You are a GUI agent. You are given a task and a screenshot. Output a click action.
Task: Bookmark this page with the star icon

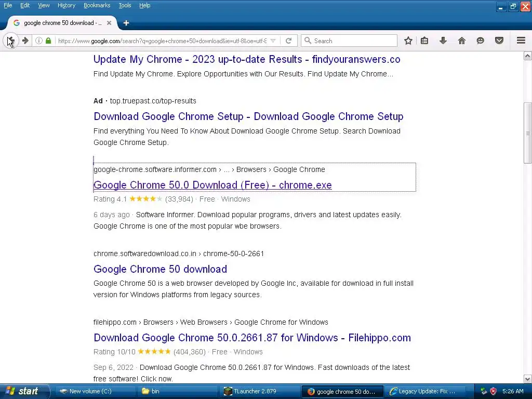(408, 41)
